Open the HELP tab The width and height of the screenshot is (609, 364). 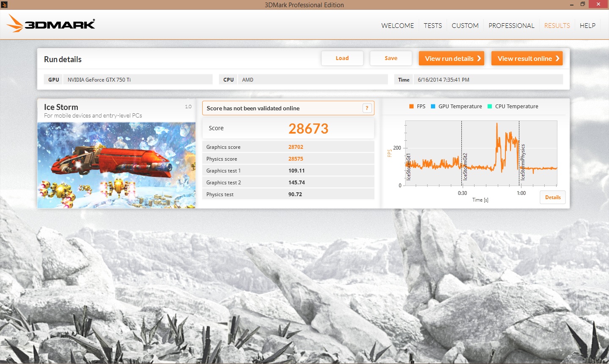[x=587, y=26]
